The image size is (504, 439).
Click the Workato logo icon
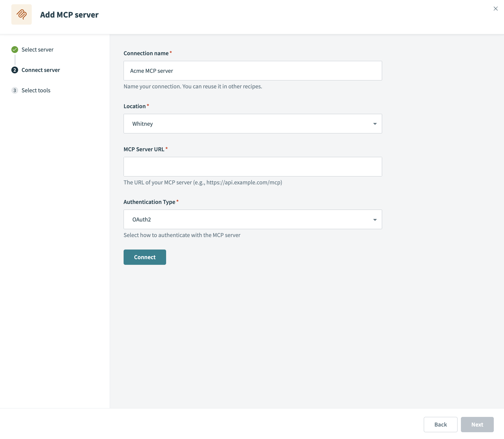(x=21, y=14)
